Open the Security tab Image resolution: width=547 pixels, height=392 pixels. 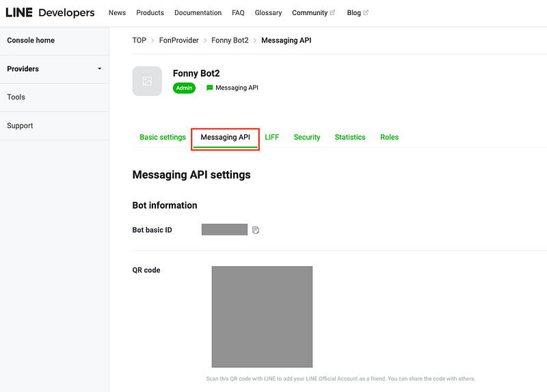click(306, 138)
